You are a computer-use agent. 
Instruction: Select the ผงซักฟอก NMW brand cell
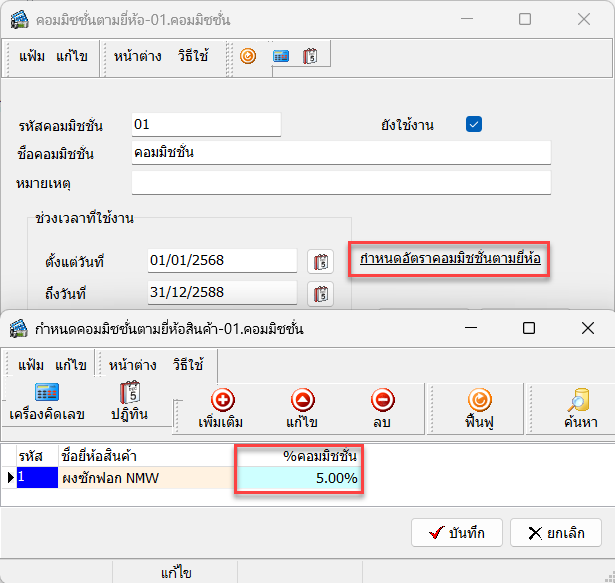coord(147,477)
